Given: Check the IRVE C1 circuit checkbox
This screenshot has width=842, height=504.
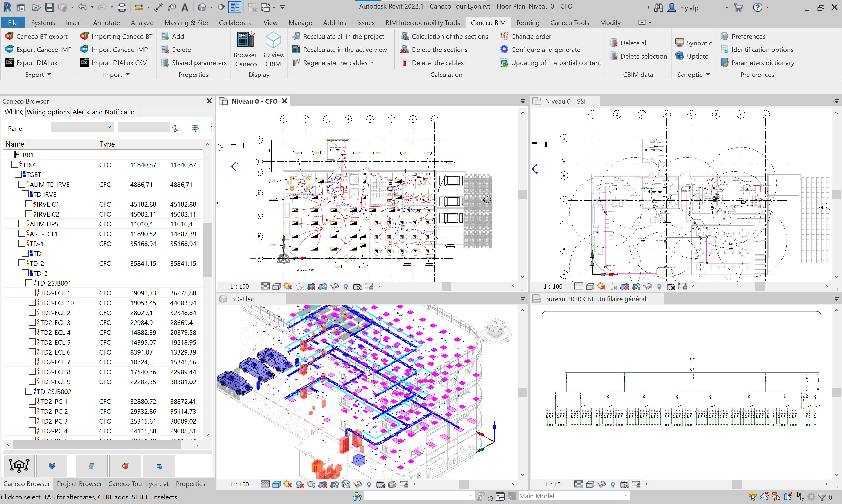Looking at the screenshot, I should coord(29,204).
